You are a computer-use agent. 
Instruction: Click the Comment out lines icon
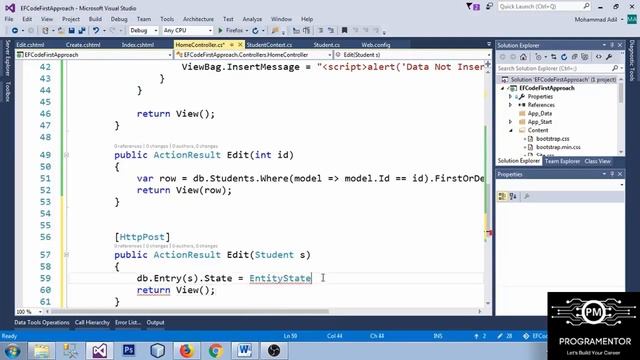[x=320, y=31]
